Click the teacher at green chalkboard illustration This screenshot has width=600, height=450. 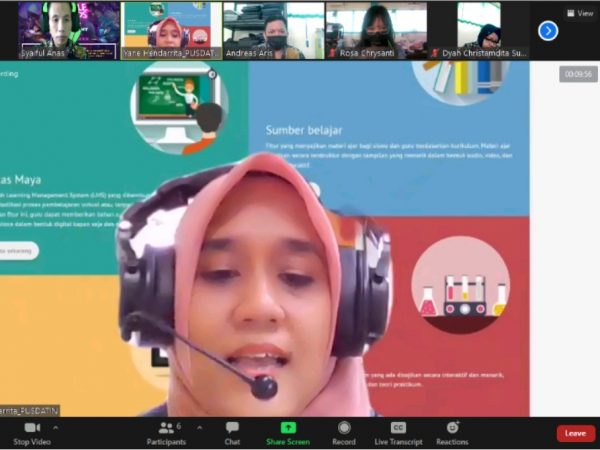(179, 108)
